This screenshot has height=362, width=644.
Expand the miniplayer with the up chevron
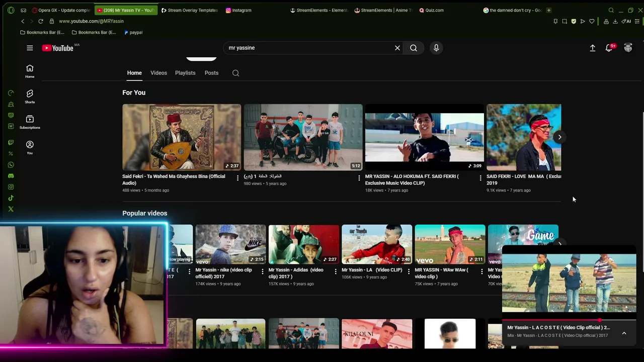click(624, 333)
